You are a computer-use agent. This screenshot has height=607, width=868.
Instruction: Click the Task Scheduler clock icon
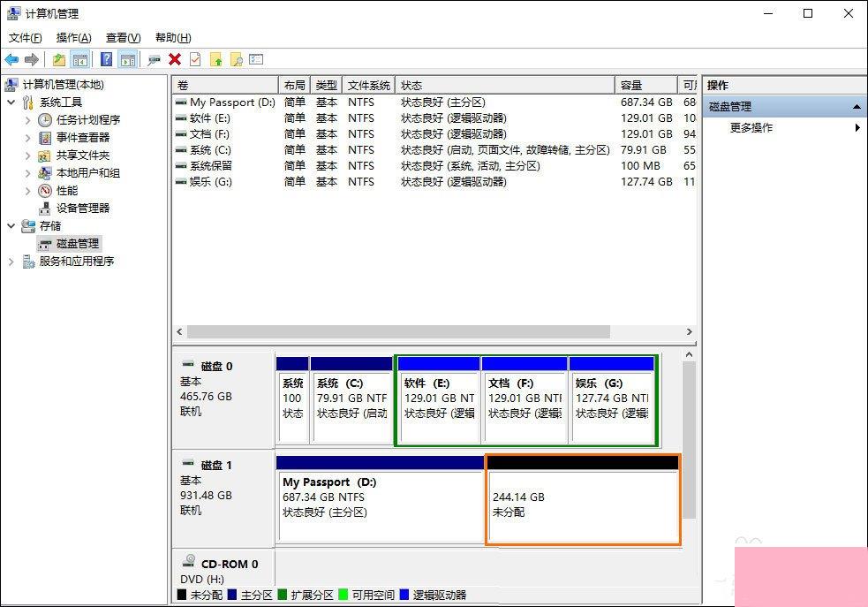[45, 119]
